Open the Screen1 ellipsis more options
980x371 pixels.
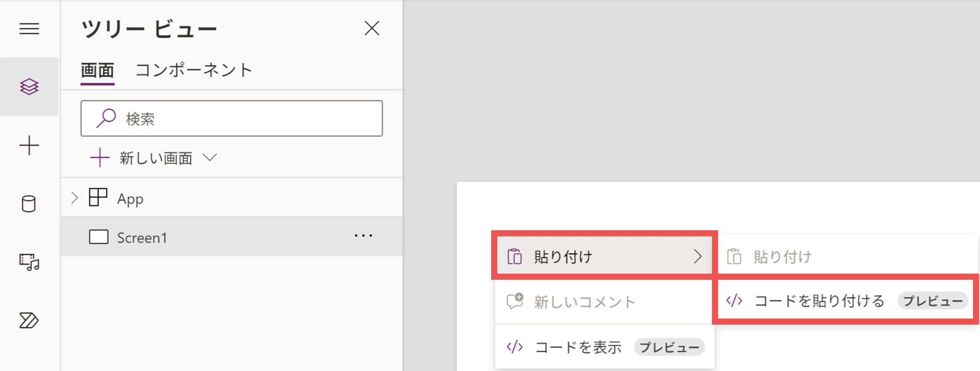[x=363, y=236]
